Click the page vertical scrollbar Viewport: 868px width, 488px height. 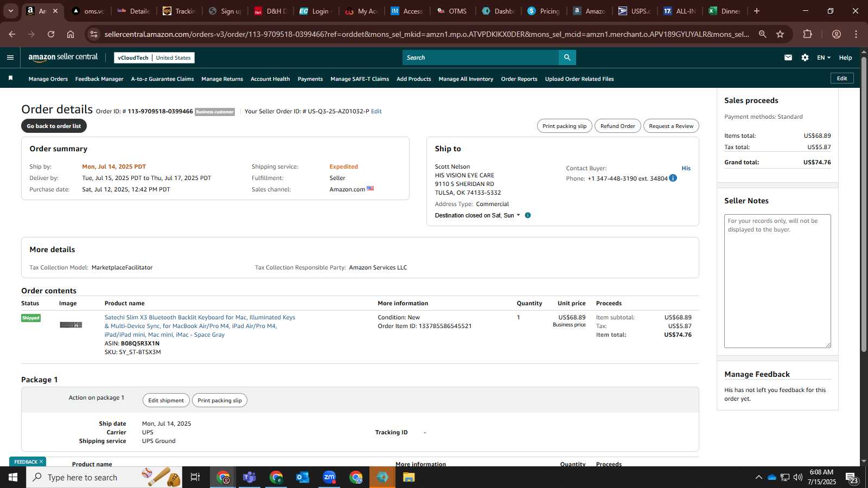[864, 203]
